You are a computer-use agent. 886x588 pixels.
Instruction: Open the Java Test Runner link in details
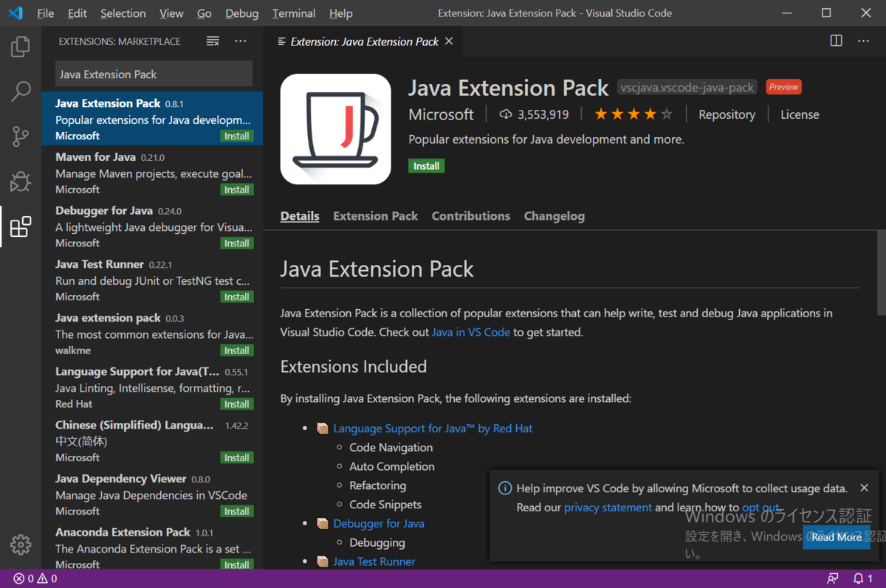(x=374, y=561)
